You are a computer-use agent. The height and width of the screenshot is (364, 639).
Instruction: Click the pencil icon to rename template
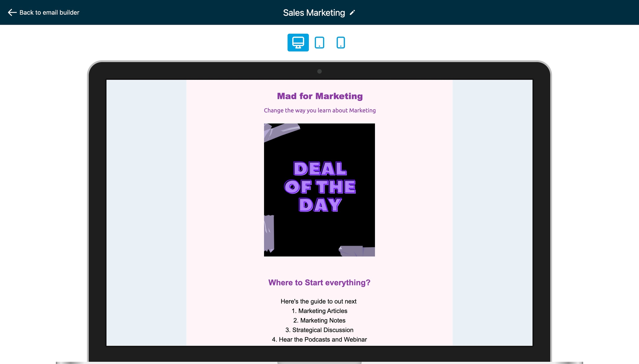pos(352,13)
